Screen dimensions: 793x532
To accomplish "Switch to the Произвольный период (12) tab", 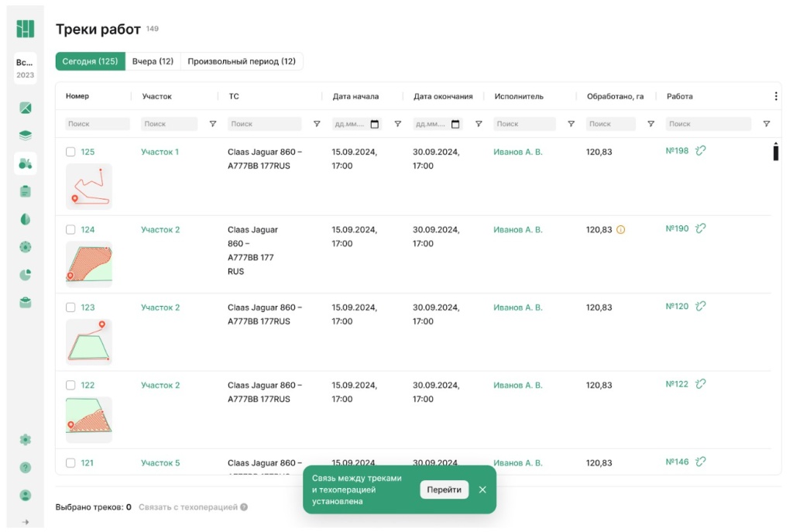I will click(x=242, y=61).
